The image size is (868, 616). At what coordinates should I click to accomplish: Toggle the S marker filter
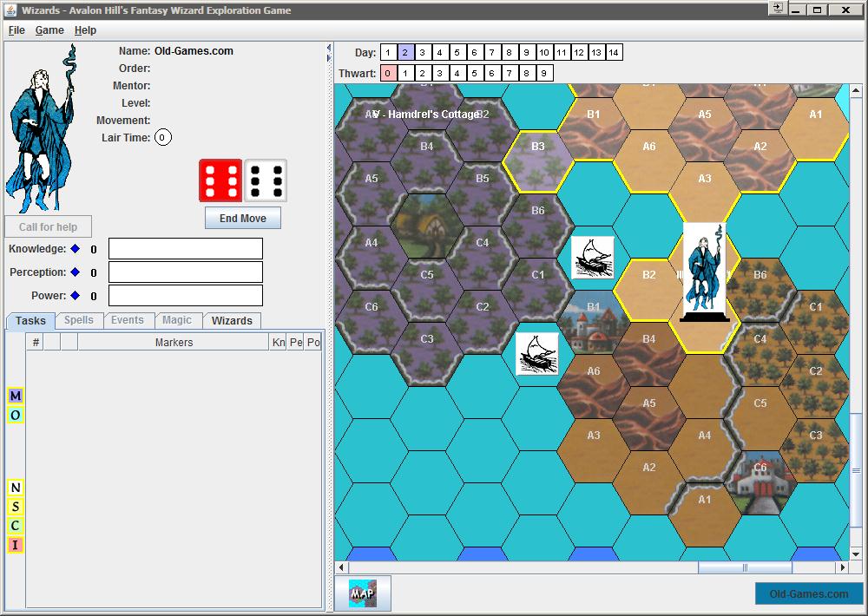click(16, 507)
